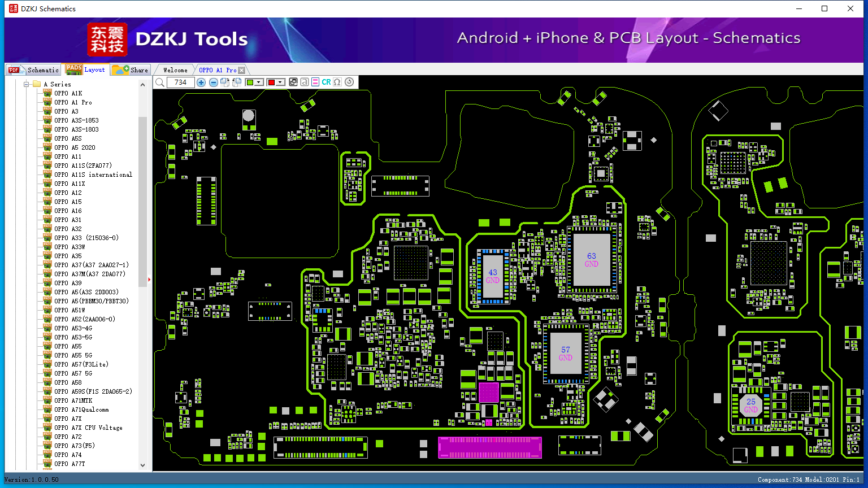Open OPPO A37(A37 2AA027-1) in the tree

click(x=92, y=265)
